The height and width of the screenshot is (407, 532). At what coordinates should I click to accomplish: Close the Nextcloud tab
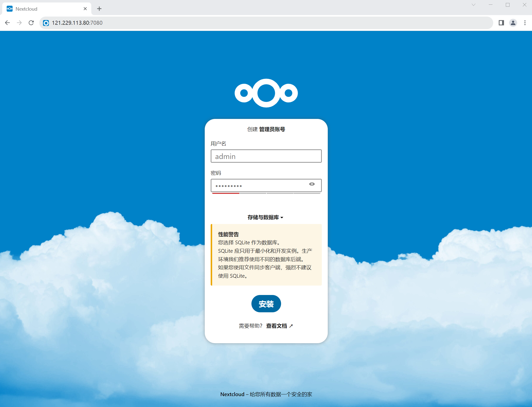(85, 9)
